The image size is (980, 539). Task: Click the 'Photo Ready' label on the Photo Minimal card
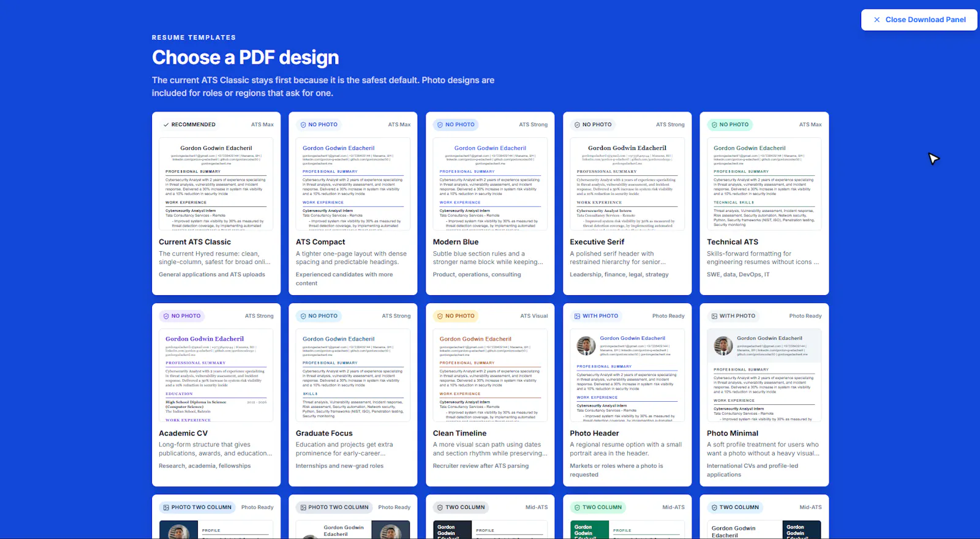(805, 316)
